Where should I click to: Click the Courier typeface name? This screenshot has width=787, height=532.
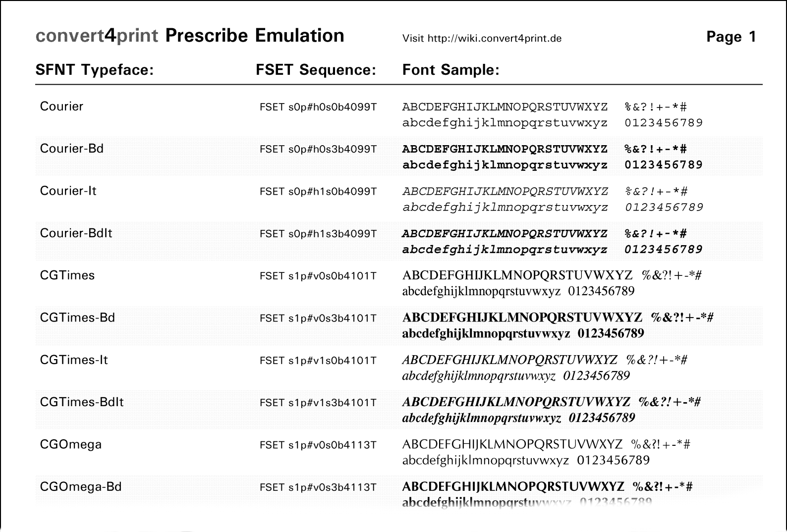(x=61, y=106)
